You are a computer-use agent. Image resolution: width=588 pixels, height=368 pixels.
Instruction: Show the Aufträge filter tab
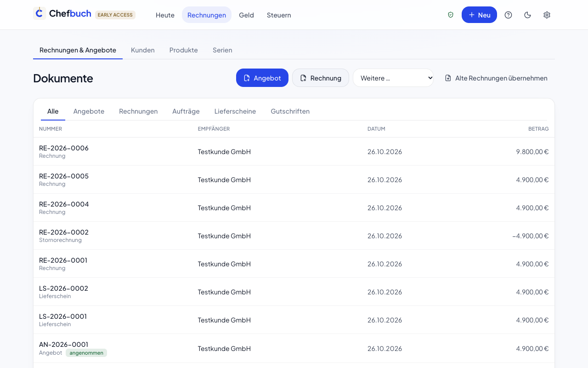(x=186, y=111)
